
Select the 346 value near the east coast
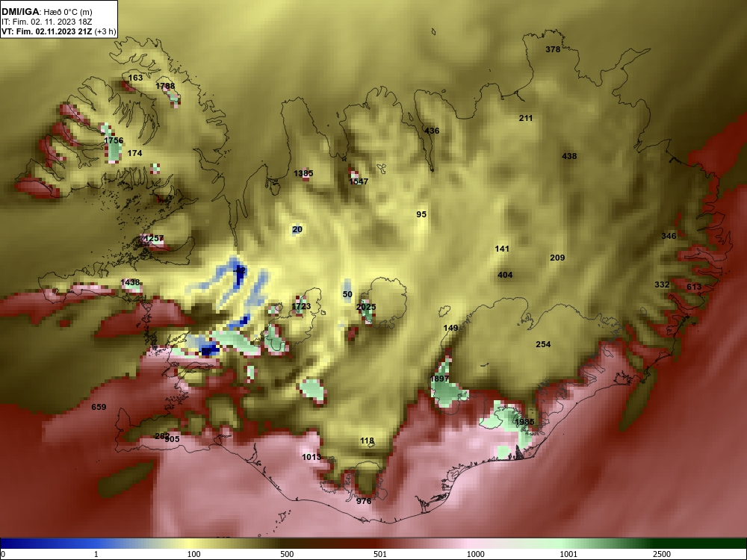[669, 236]
